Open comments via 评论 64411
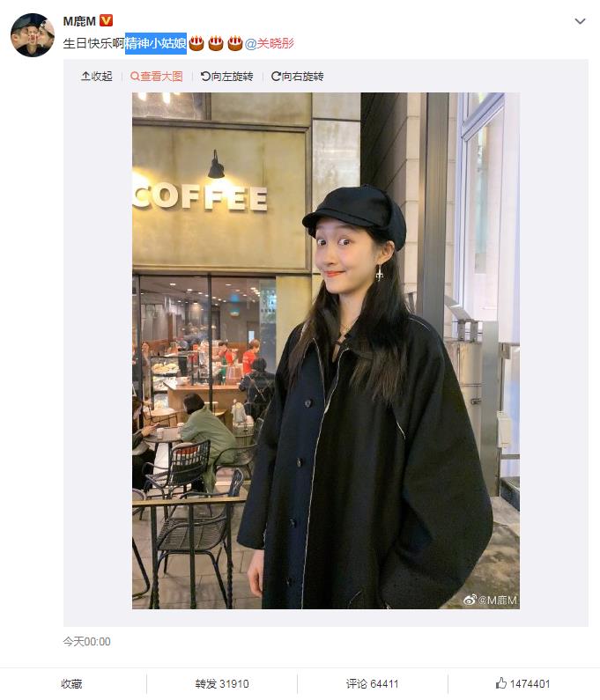The height and width of the screenshot is (700, 600). click(372, 683)
